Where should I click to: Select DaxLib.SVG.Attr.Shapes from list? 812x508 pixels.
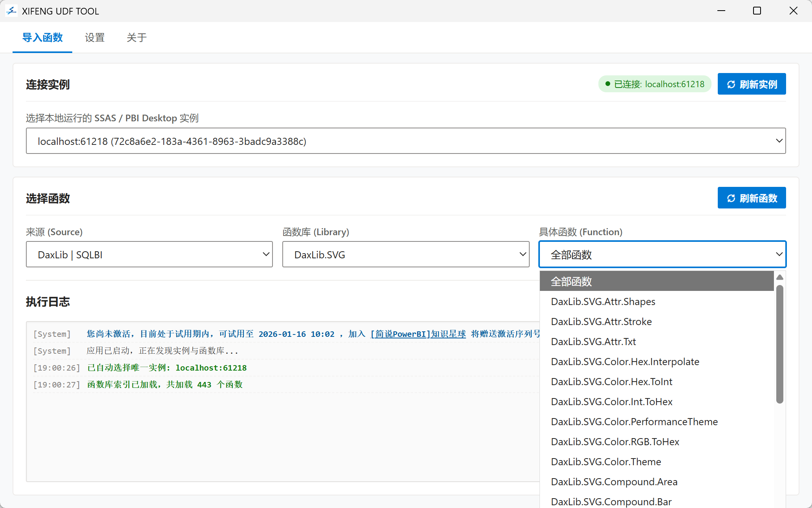[603, 302]
